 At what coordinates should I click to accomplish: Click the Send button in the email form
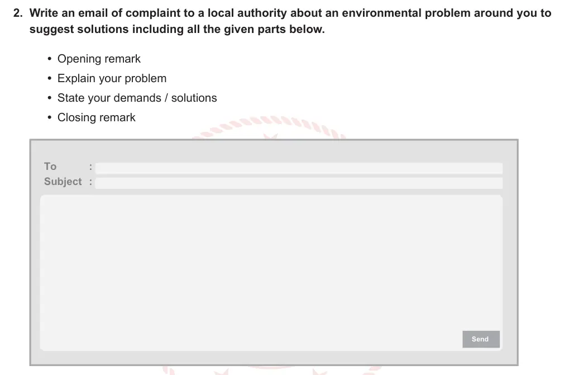tap(481, 339)
